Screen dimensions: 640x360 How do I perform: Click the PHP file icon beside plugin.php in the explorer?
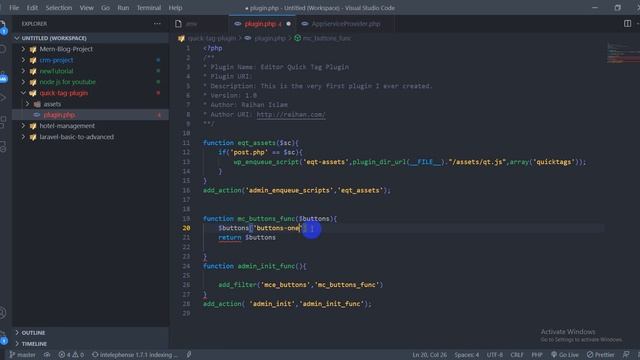coord(37,115)
